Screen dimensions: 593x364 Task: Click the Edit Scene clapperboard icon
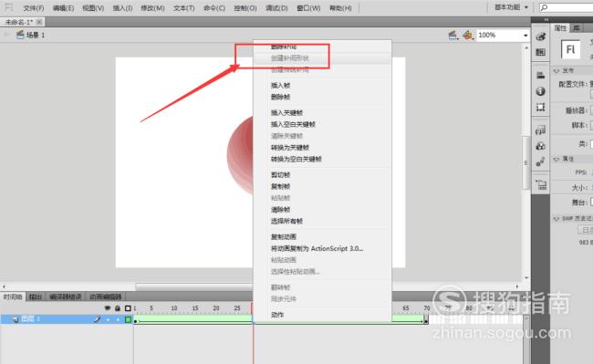pos(453,36)
